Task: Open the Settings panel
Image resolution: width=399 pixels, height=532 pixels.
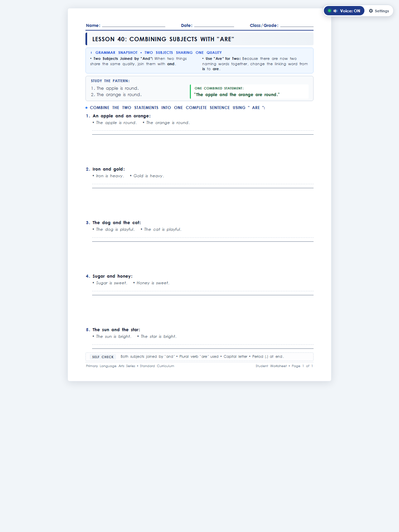Action: (x=379, y=11)
